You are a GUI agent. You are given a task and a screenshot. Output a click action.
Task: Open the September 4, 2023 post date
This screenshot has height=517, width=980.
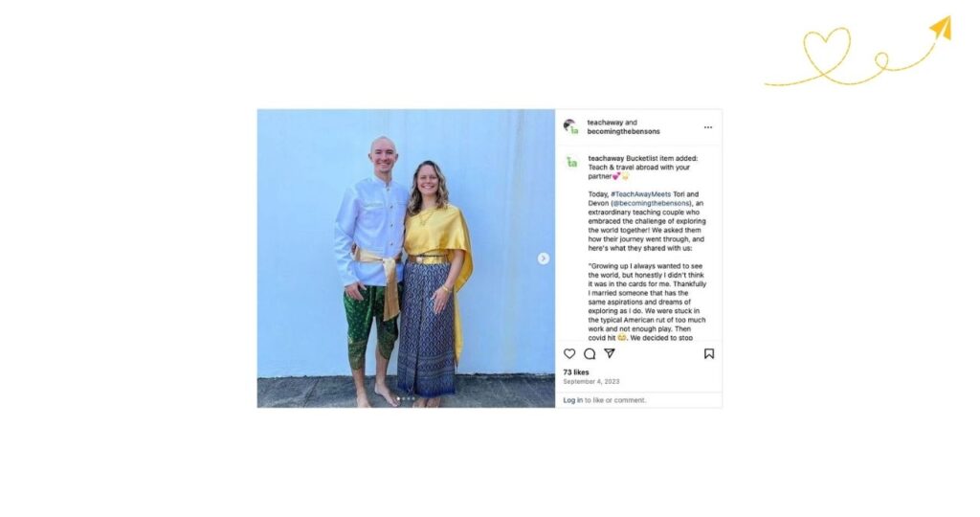click(591, 381)
